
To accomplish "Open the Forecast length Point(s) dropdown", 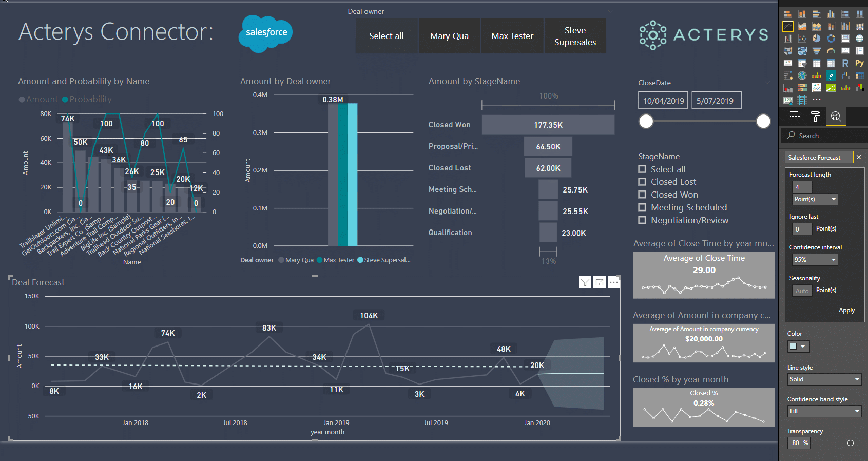I will [815, 199].
